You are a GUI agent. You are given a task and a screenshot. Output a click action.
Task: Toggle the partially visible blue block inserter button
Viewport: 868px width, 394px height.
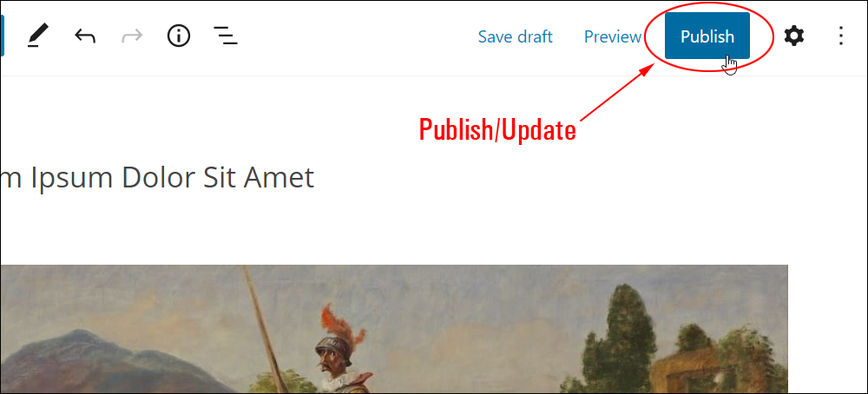click(3, 36)
